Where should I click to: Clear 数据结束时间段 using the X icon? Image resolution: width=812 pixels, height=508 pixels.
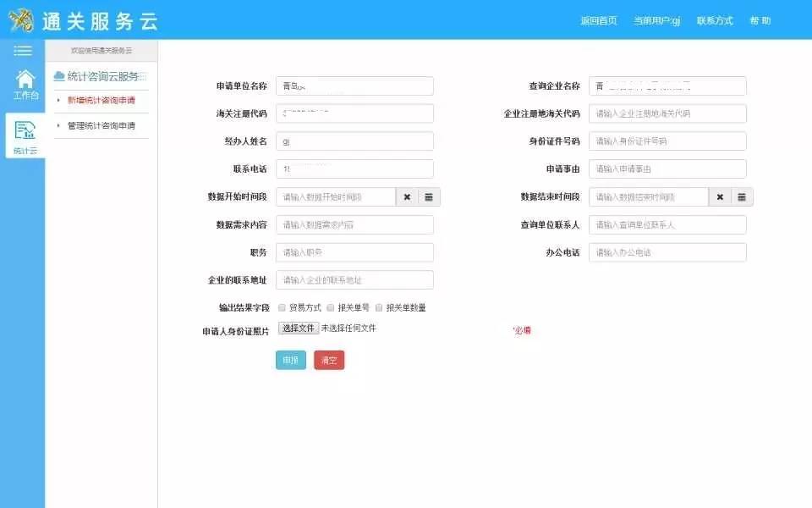click(x=720, y=196)
